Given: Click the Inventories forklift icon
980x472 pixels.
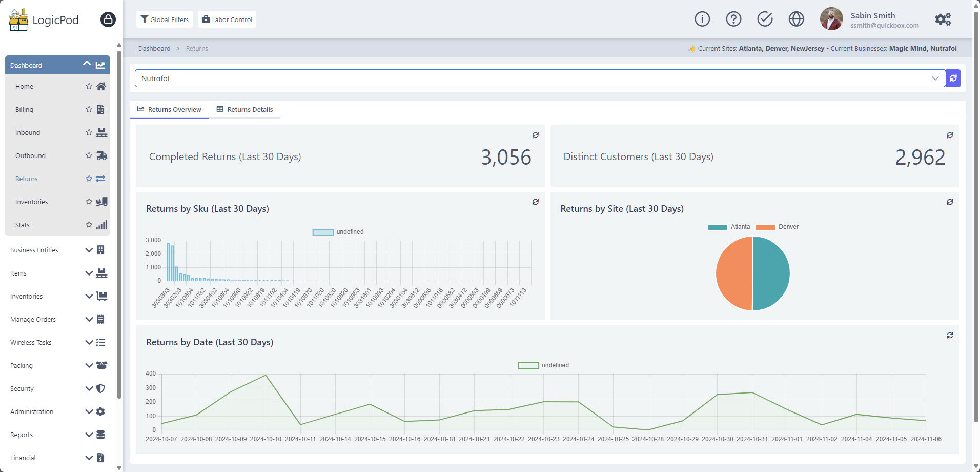Looking at the screenshot, I should (x=101, y=202).
